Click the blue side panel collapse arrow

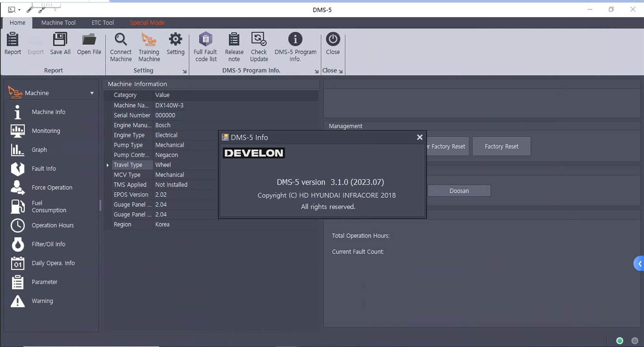tap(639, 264)
